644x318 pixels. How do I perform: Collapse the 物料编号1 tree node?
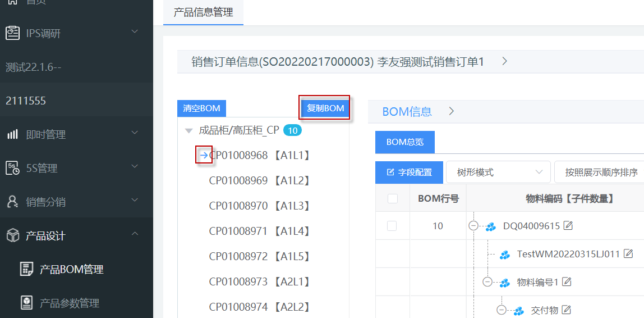[487, 282]
